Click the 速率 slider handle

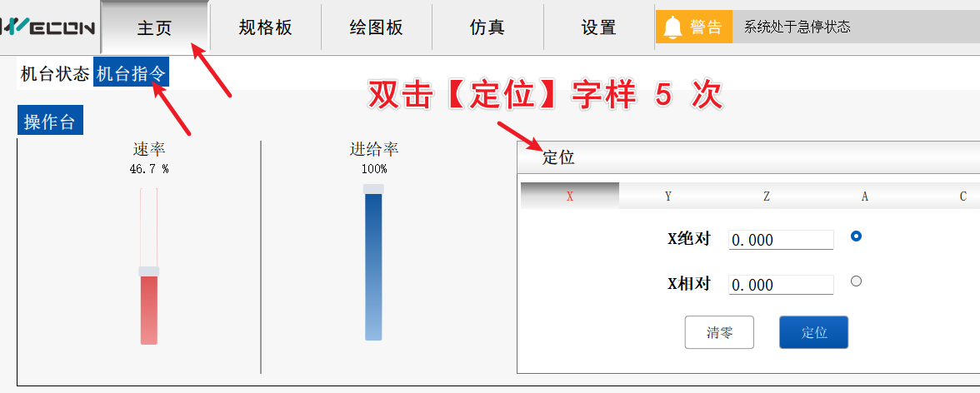pos(148,271)
